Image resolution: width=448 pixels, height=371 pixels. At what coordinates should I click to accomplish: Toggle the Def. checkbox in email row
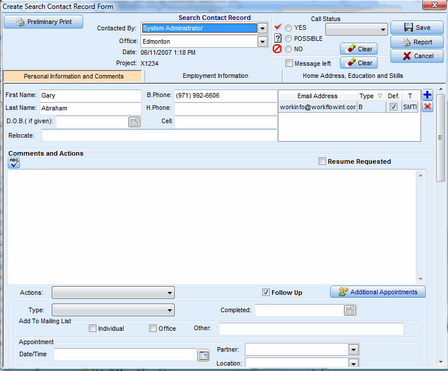pos(394,107)
